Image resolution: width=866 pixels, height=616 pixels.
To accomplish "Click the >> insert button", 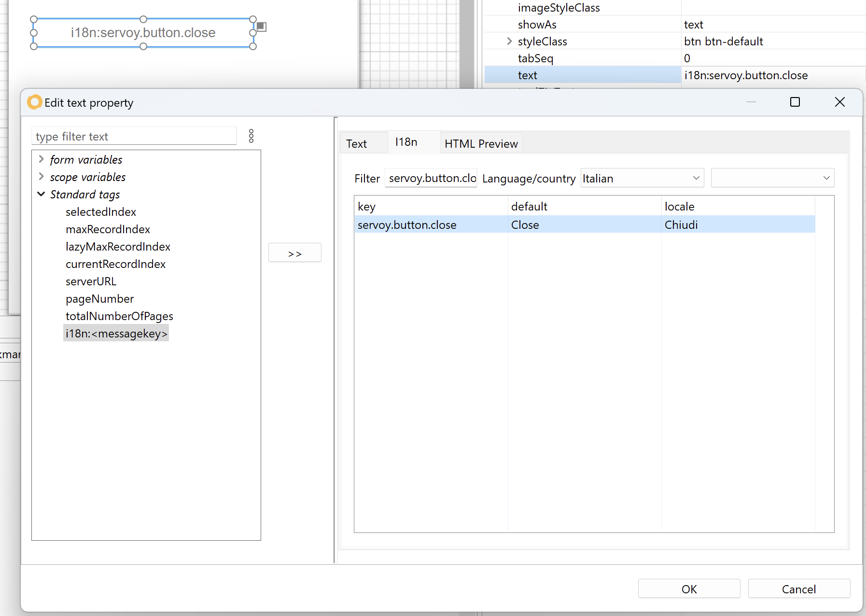I will (x=294, y=253).
